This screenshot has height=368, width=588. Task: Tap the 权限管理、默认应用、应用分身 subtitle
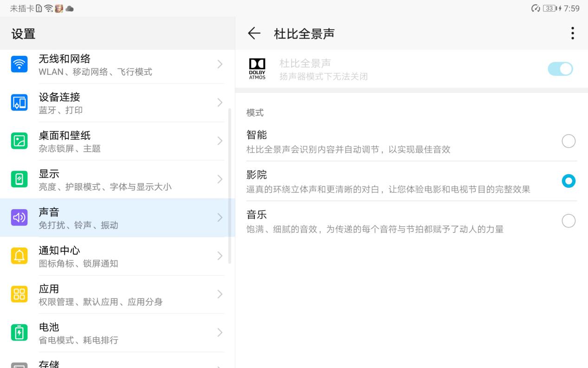(x=101, y=302)
